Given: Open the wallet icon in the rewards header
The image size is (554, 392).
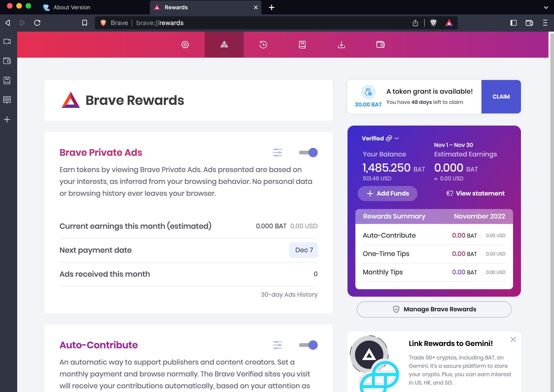Looking at the screenshot, I should 380,45.
